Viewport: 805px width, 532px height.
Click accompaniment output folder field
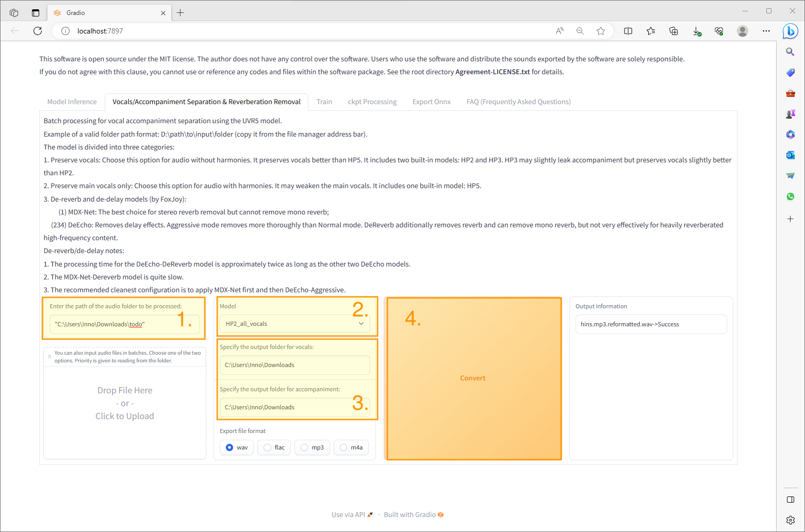[295, 407]
